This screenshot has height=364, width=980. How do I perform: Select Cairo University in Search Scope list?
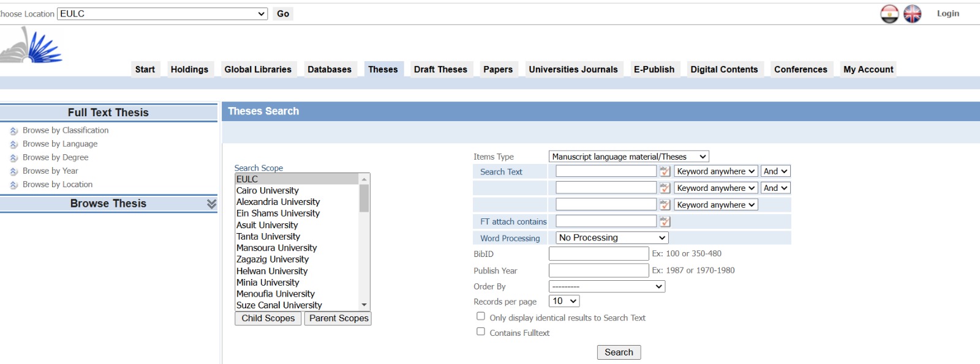(x=268, y=190)
